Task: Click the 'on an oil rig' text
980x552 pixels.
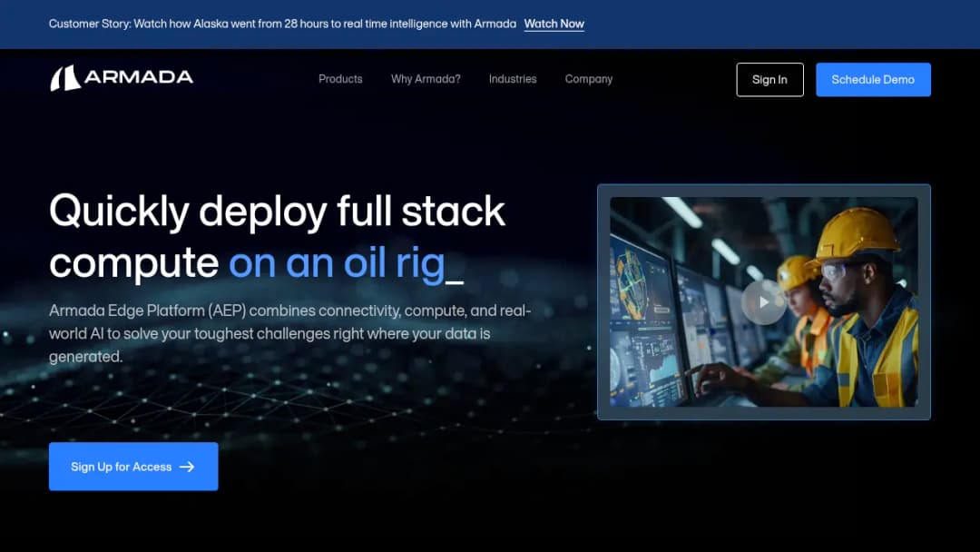Action: pyautogui.click(x=337, y=263)
